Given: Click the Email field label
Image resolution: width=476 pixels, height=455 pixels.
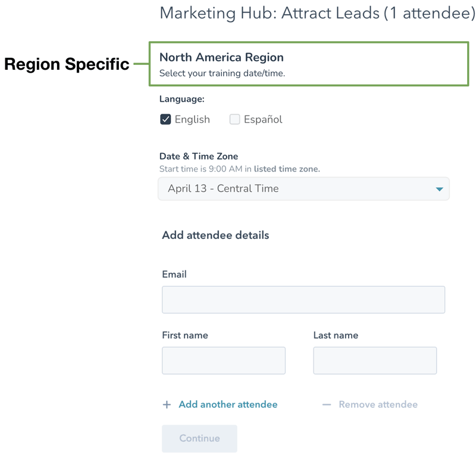Looking at the screenshot, I should point(174,275).
